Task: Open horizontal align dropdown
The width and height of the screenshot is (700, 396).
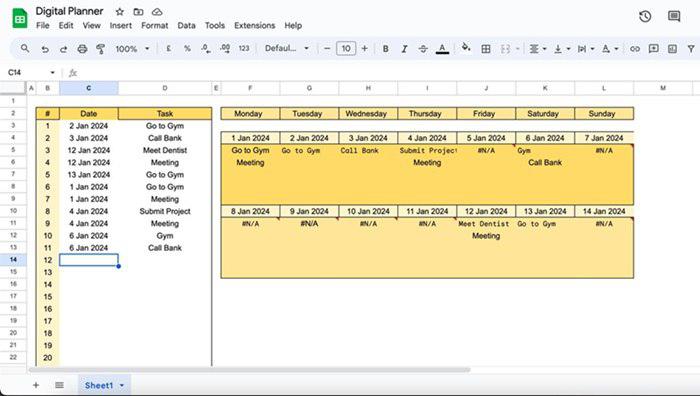Action: pyautogui.click(x=538, y=49)
